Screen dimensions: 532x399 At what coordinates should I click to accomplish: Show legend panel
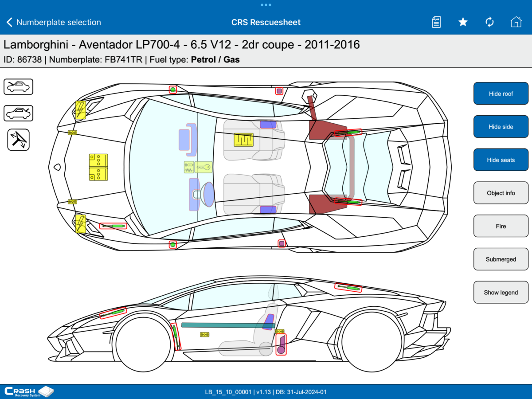501,293
